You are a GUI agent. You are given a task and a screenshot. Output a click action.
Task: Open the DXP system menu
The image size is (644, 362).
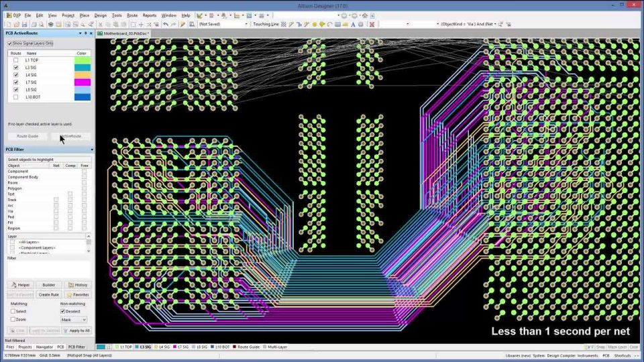pos(14,15)
